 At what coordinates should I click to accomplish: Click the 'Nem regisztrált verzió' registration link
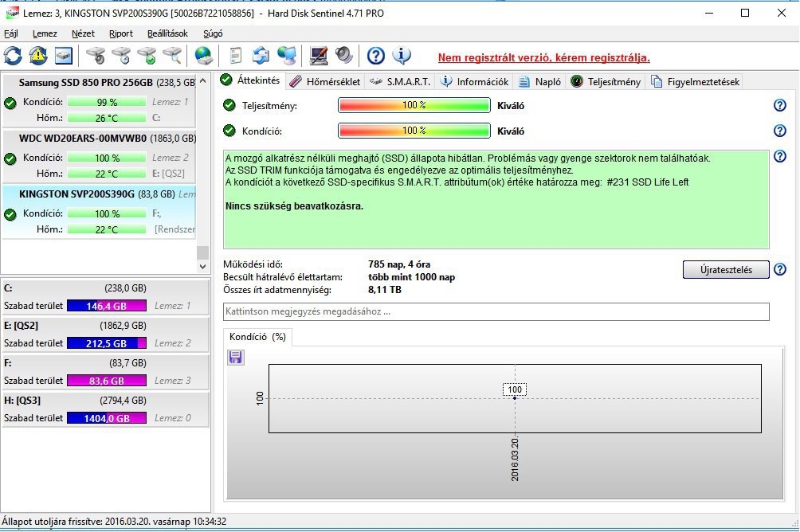pyautogui.click(x=544, y=57)
